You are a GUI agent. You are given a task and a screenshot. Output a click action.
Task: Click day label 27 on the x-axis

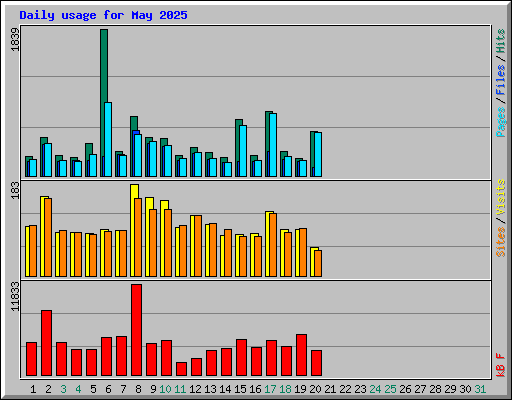[x=420, y=389]
